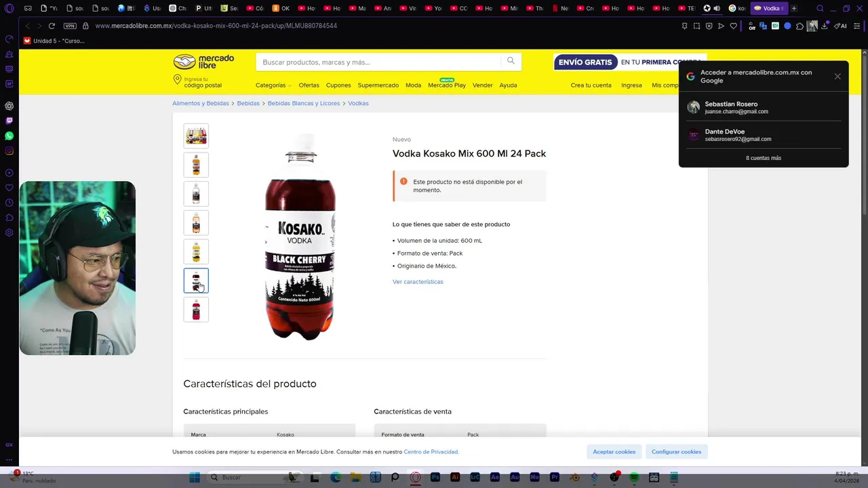Open the easy setup sliders icon
The width and height of the screenshot is (868, 488).
click(858, 26)
